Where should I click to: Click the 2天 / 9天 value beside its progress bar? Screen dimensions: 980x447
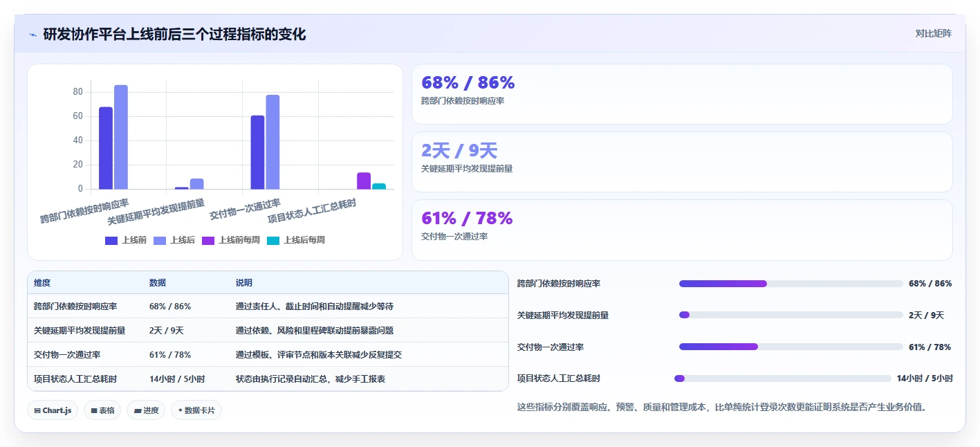click(x=927, y=316)
